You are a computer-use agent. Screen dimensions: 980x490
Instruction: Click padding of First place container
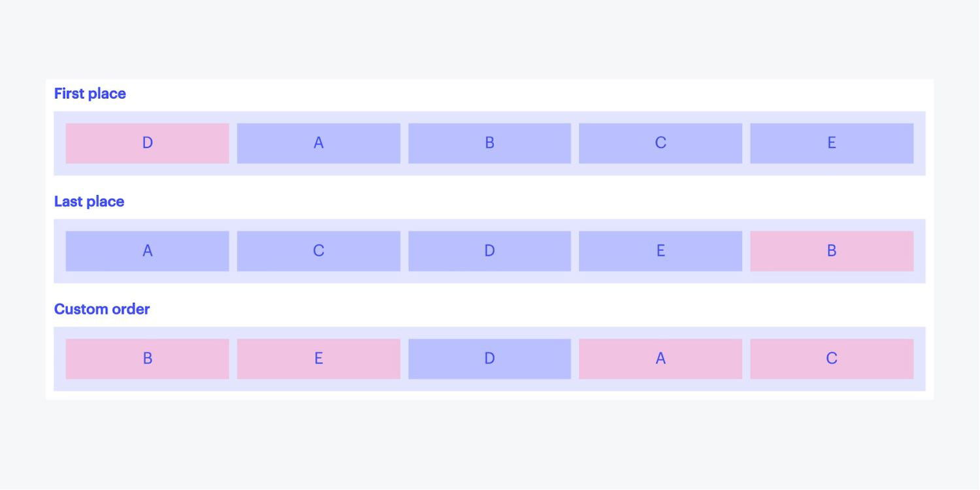click(489, 117)
